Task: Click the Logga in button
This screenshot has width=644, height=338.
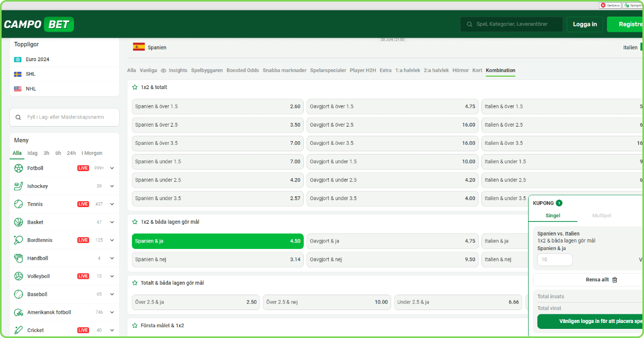Action: point(585,24)
